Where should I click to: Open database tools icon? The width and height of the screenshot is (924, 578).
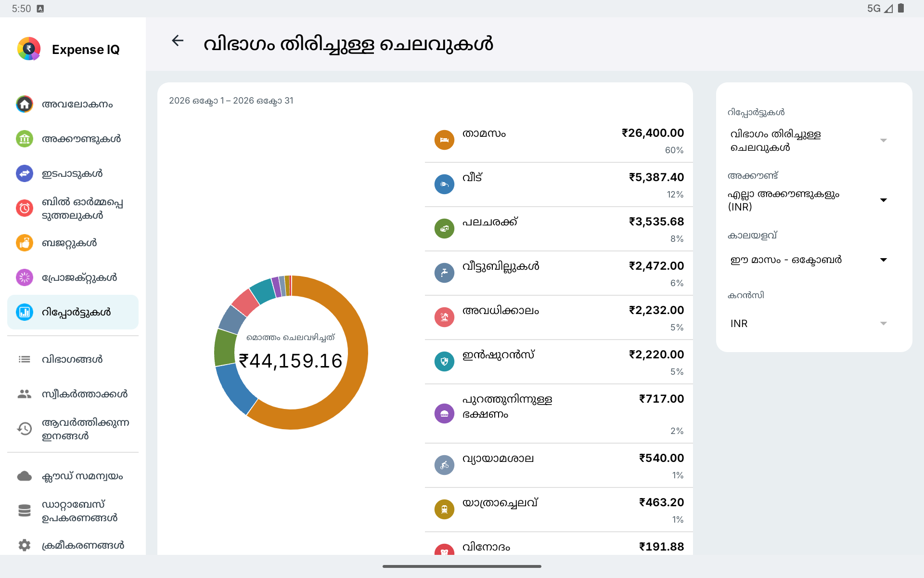(x=25, y=511)
